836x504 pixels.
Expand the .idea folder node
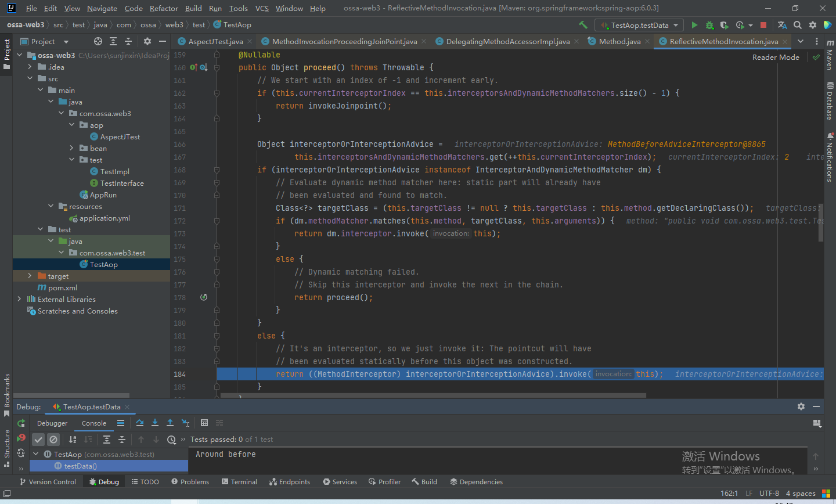tap(30, 67)
